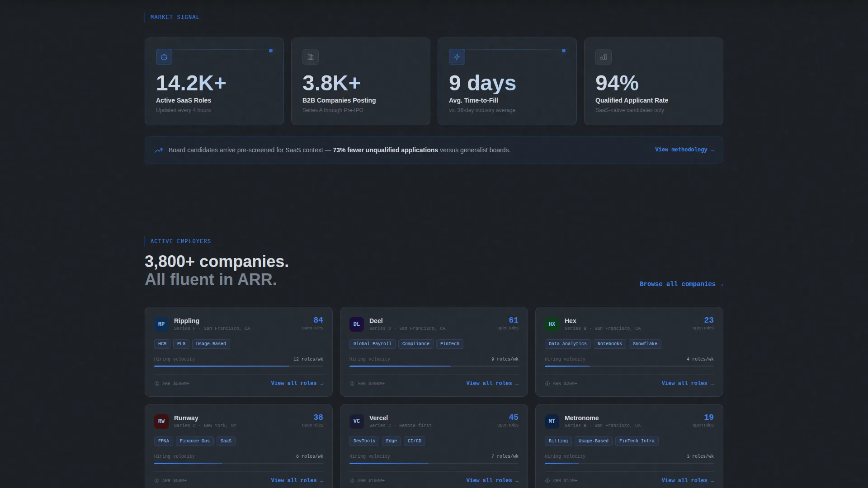868x488 pixels.
Task: Click Vercel hiring velocity progress bar
Action: [434, 463]
